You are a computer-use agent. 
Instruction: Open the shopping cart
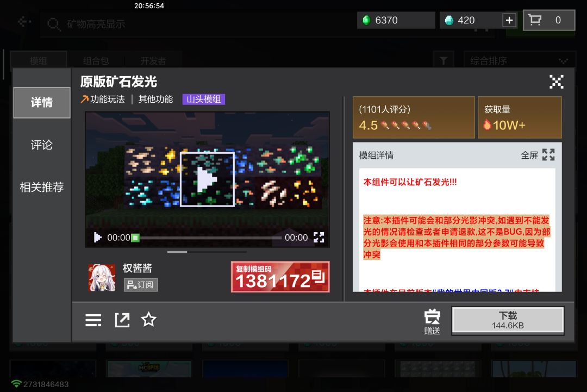point(548,20)
